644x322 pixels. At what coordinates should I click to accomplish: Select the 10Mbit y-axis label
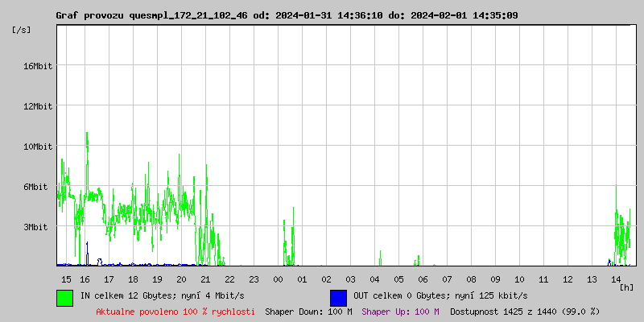tap(38, 147)
